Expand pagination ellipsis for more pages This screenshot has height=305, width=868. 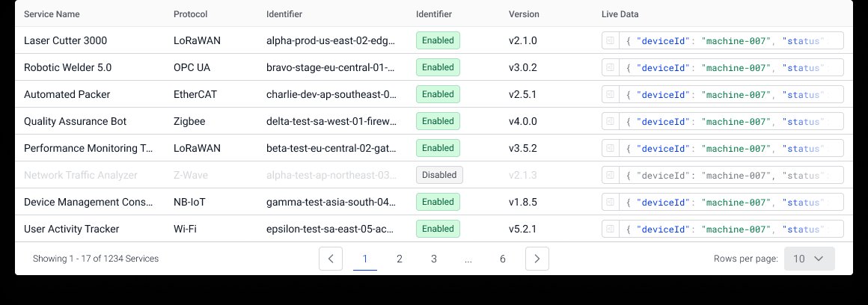tap(468, 259)
